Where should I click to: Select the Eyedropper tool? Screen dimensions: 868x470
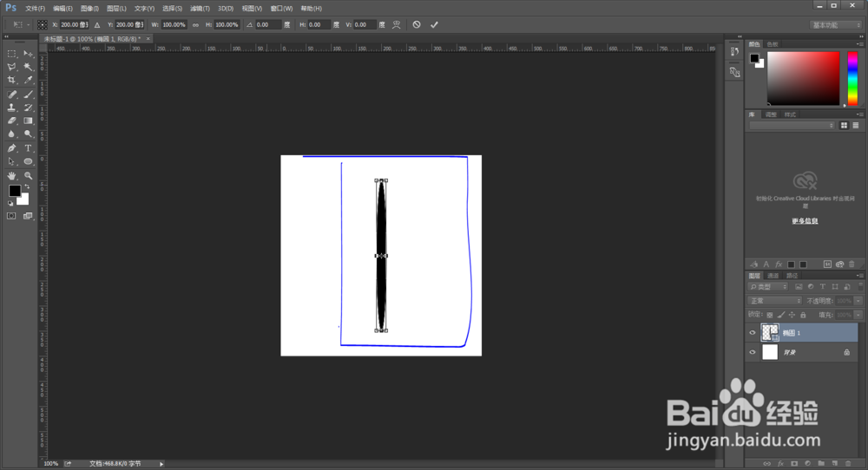click(x=29, y=80)
